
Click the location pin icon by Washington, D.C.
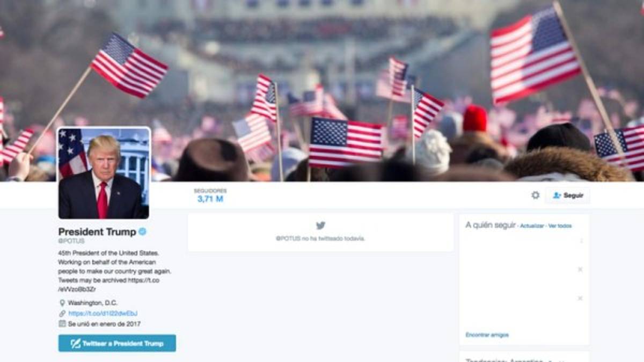point(62,303)
